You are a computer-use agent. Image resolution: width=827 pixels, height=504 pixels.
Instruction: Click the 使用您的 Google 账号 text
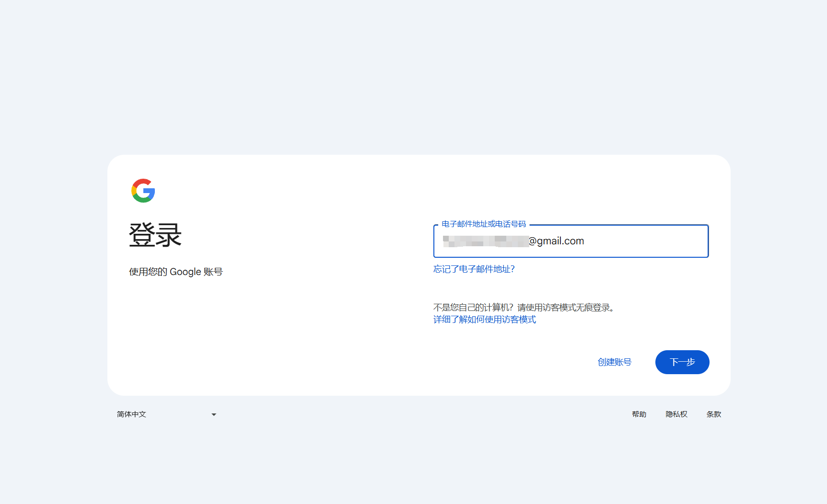point(176,272)
